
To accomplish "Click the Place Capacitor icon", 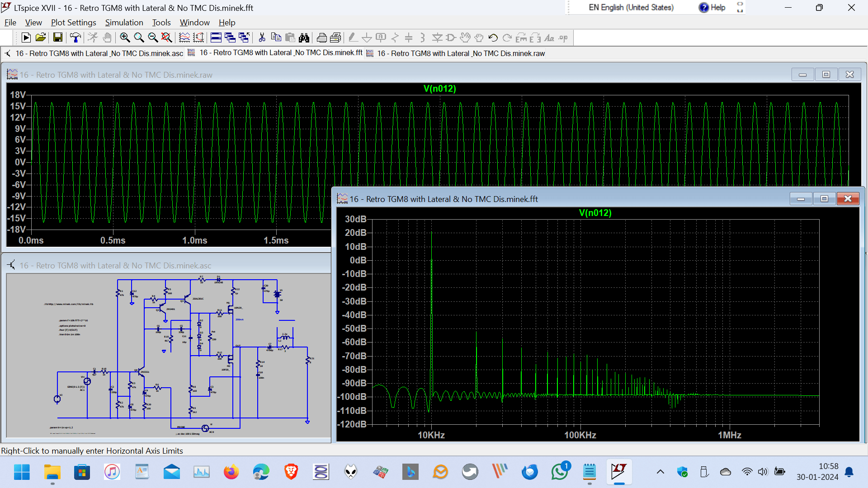I will [409, 38].
